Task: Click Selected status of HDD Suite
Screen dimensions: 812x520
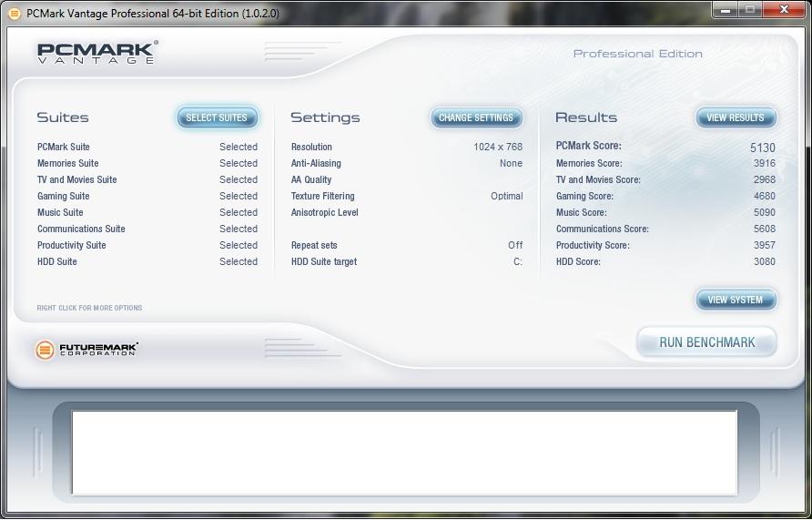Action: (239, 261)
